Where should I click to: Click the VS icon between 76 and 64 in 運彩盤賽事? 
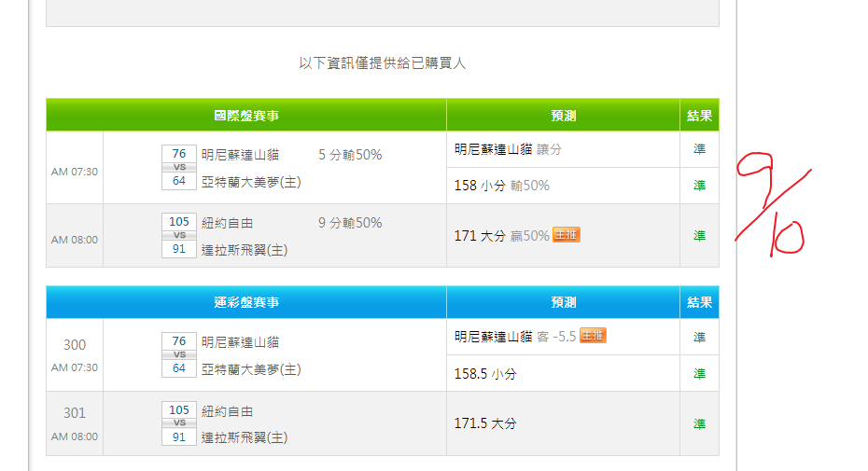pyautogui.click(x=179, y=355)
